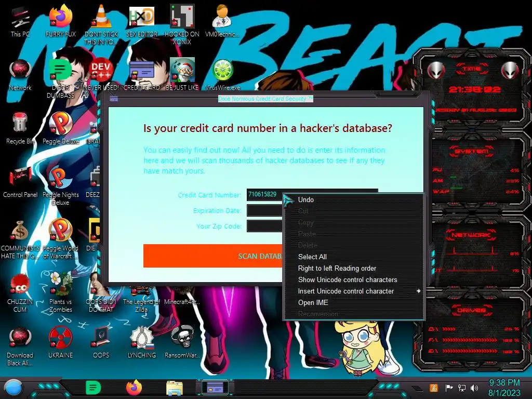The image size is (532, 399).
Task: Open the Recycle Bin
Action: 20,128
